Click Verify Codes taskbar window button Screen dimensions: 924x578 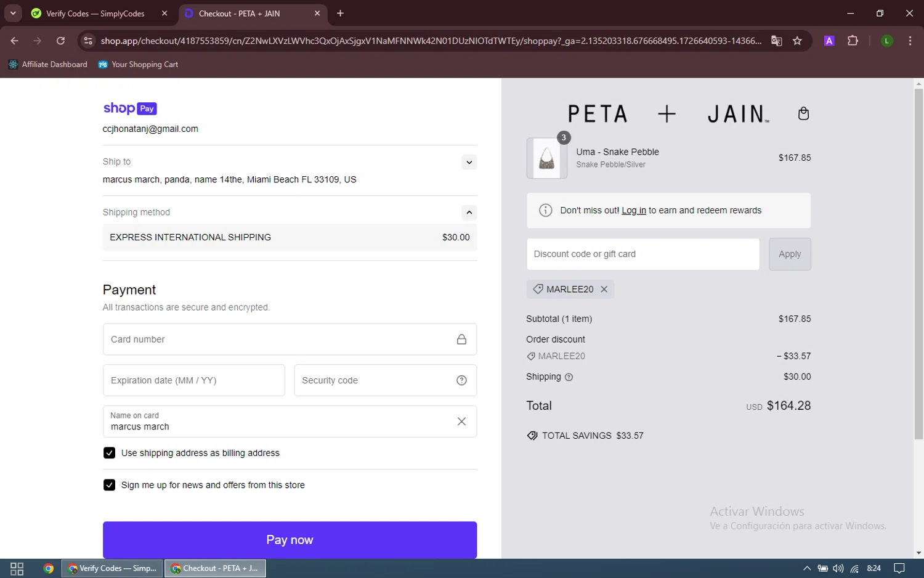(112, 569)
